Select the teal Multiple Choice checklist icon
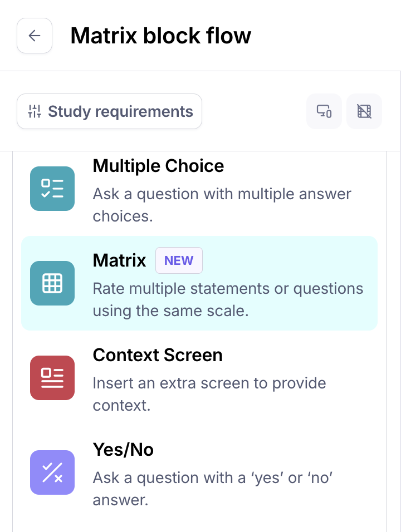401x532 pixels. tap(52, 189)
